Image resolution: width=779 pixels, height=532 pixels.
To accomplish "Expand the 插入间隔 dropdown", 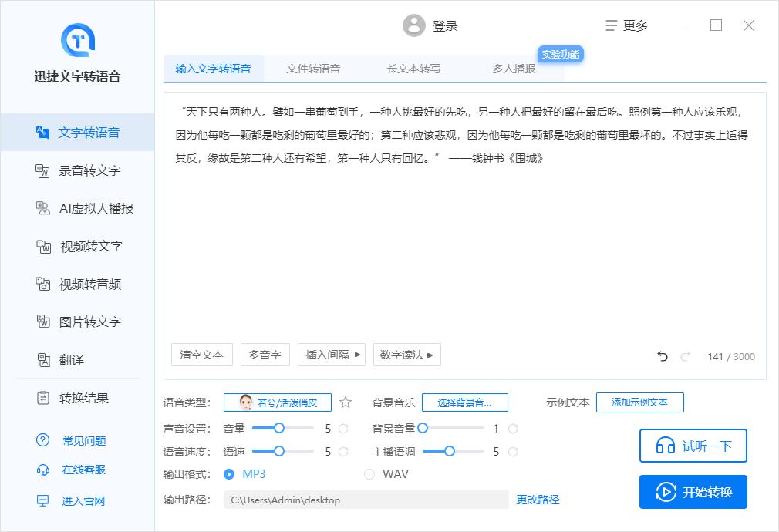I will pos(331,355).
